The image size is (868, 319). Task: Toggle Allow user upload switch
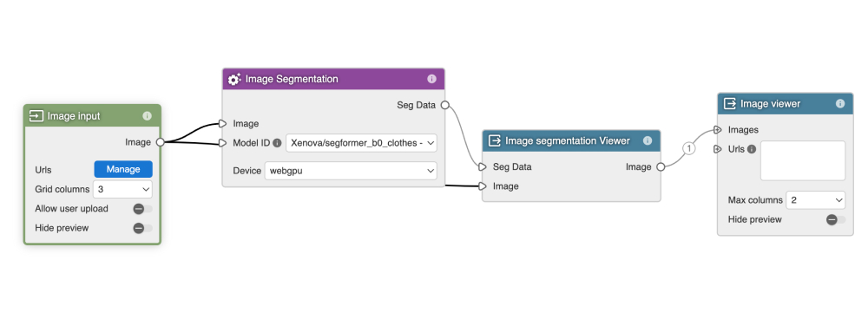(x=143, y=209)
